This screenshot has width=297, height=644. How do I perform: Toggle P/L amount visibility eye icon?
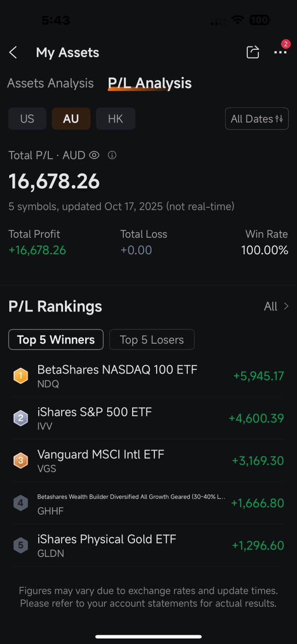(x=94, y=155)
